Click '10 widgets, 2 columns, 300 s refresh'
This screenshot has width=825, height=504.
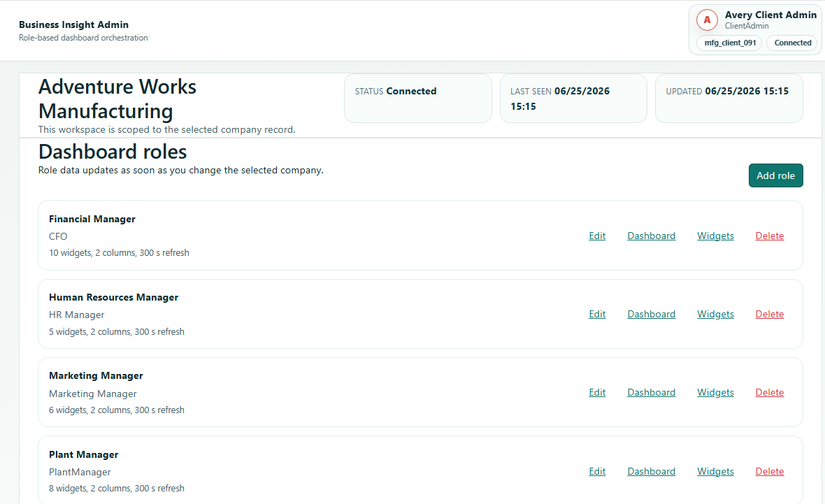(119, 252)
